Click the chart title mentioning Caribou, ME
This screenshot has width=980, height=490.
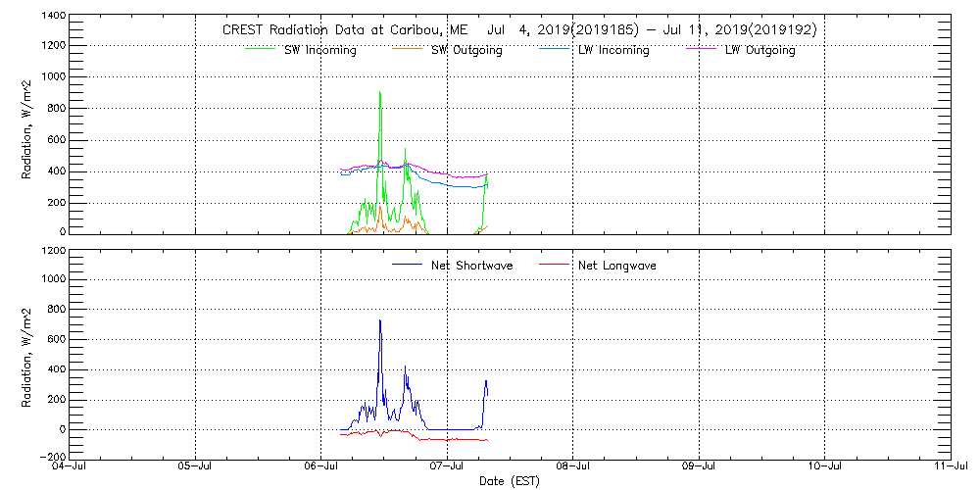point(519,29)
